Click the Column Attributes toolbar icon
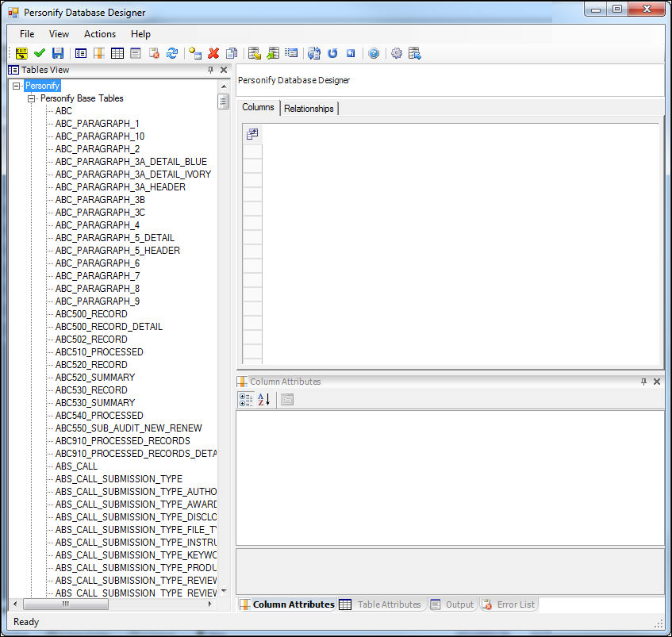Image resolution: width=672 pixels, height=637 pixels. 99,53
